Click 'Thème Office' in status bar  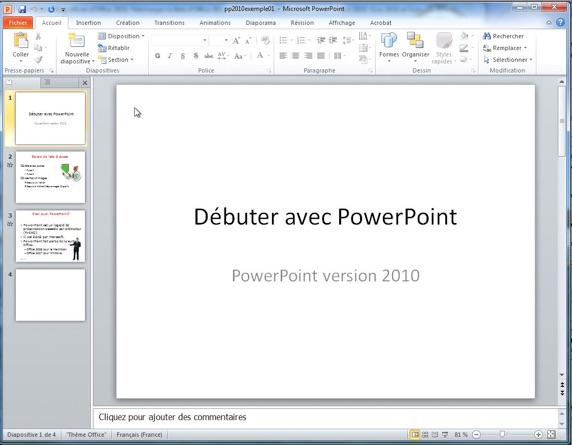[x=86, y=434]
